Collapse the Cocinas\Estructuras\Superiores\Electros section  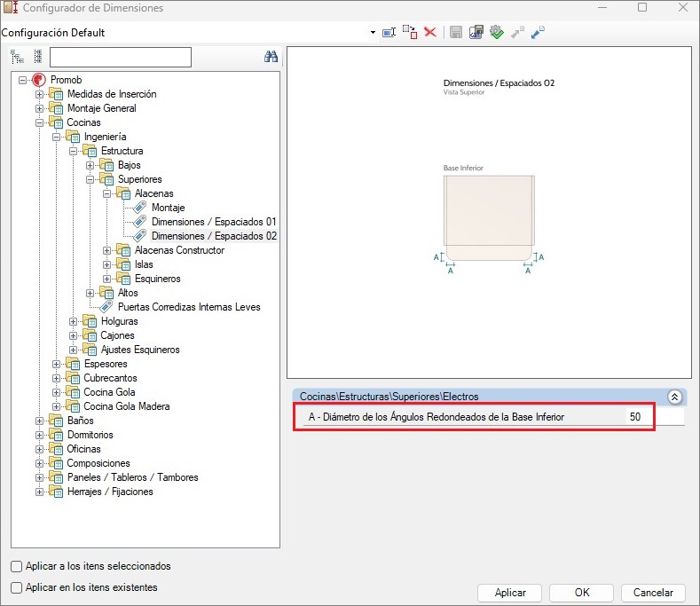click(674, 397)
